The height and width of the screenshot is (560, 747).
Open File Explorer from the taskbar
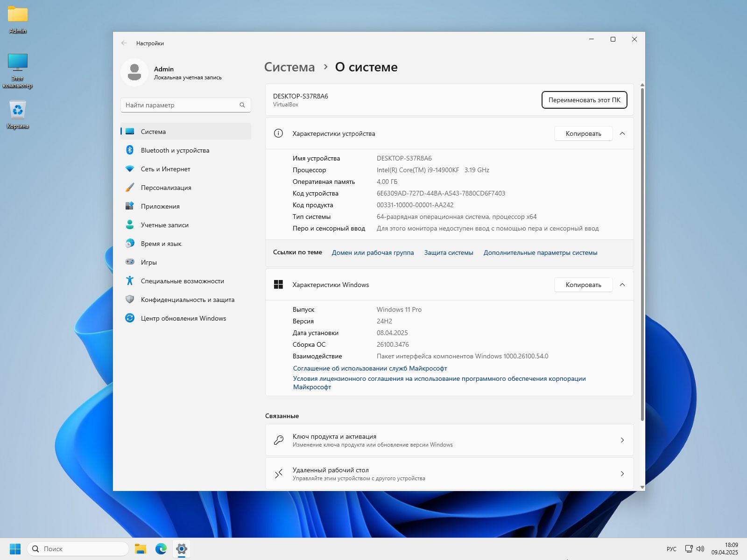click(x=141, y=549)
